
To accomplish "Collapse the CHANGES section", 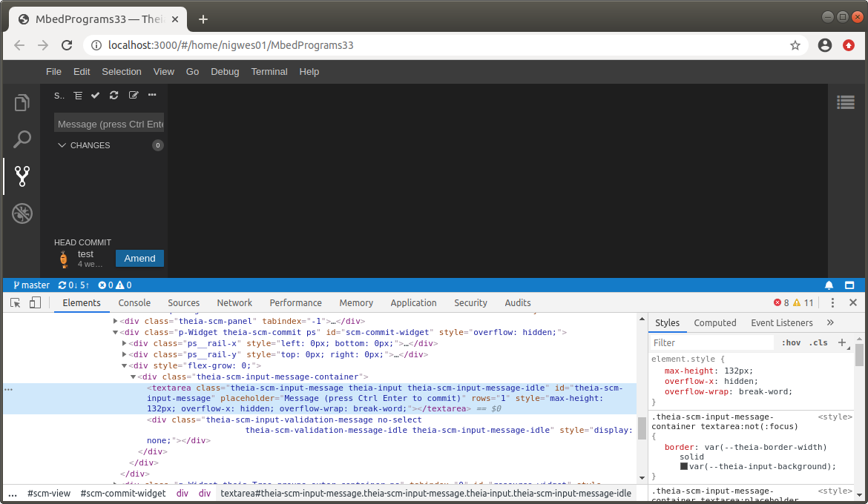I will click(62, 145).
